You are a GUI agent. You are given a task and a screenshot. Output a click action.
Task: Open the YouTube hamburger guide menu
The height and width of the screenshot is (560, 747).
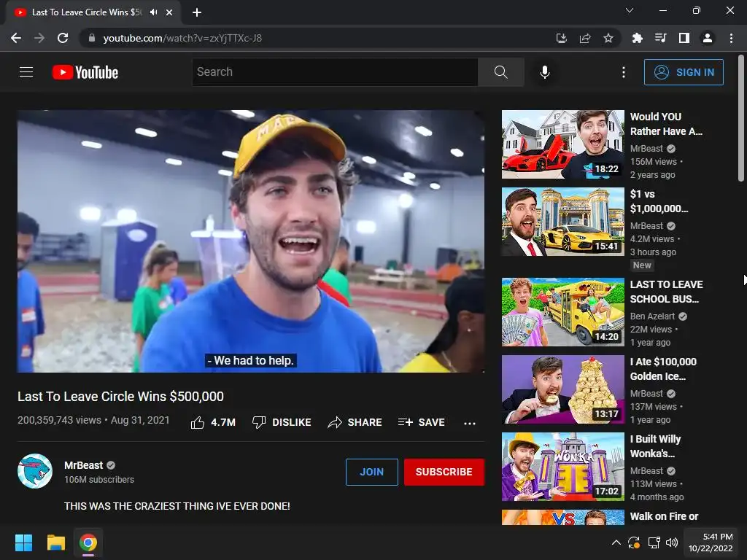pyautogui.click(x=26, y=72)
